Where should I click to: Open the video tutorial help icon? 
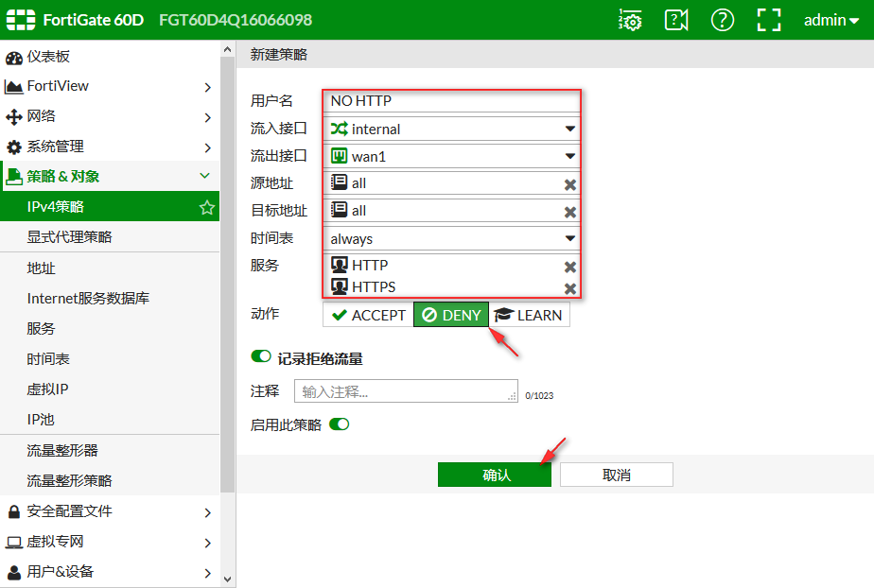click(676, 20)
